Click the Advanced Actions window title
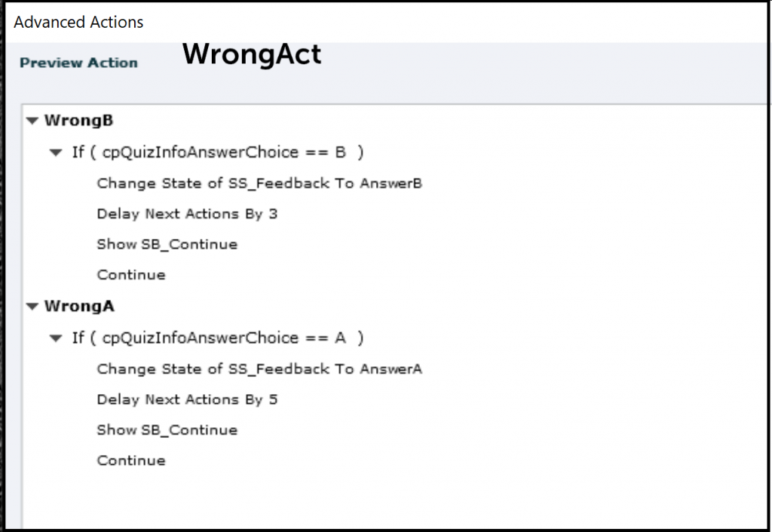The image size is (772, 532). [78, 22]
